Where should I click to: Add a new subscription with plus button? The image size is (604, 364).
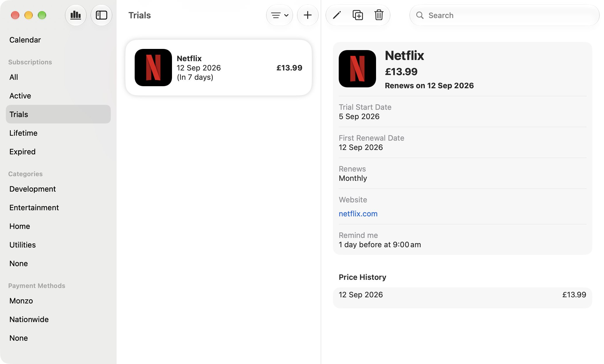308,15
